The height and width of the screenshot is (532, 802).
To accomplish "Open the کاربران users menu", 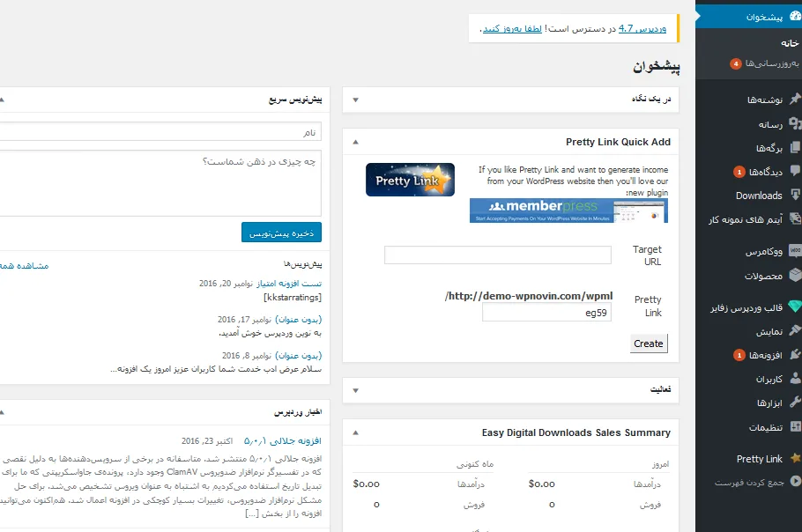I will click(769, 380).
